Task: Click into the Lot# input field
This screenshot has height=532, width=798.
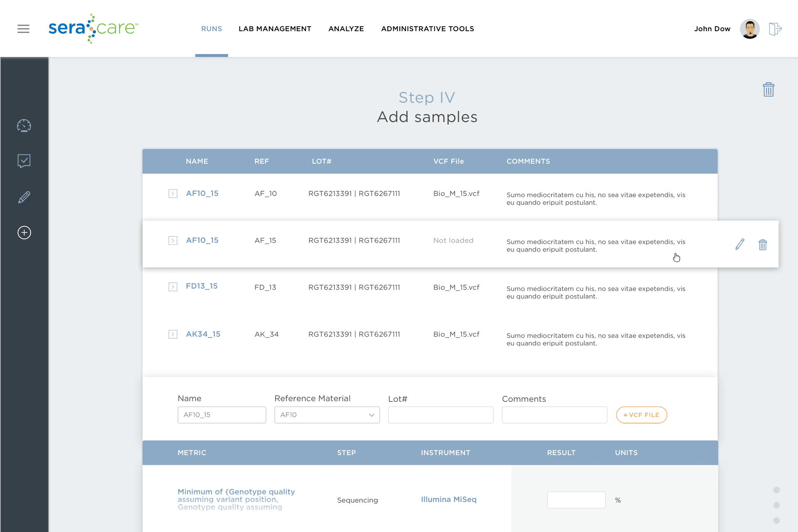Action: coord(441,415)
